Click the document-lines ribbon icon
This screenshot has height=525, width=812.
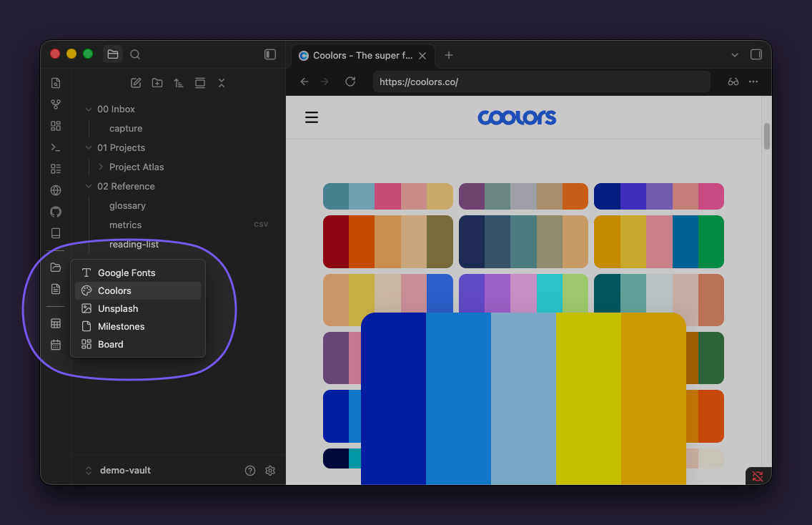coord(56,289)
